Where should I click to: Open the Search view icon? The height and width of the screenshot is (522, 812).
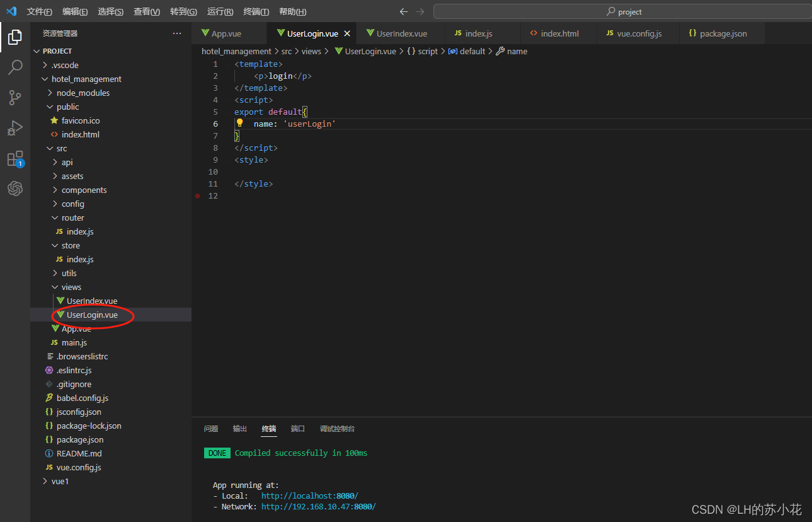(15, 67)
